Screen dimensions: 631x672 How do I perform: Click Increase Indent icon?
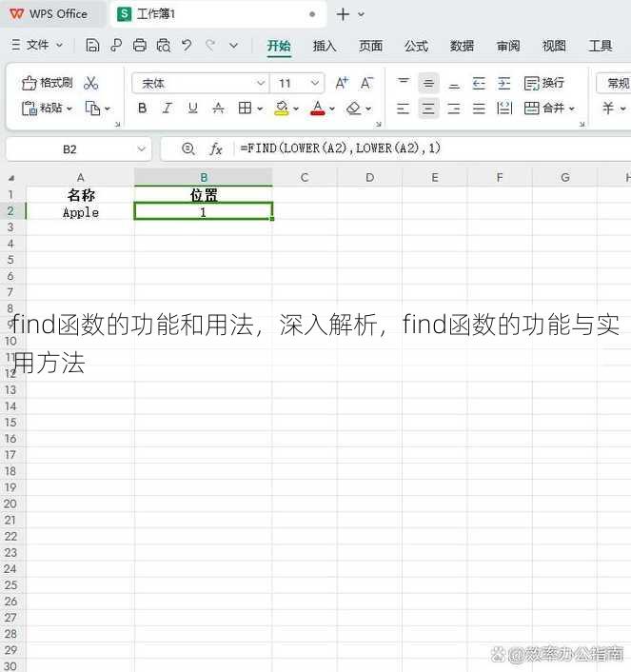pos(504,83)
